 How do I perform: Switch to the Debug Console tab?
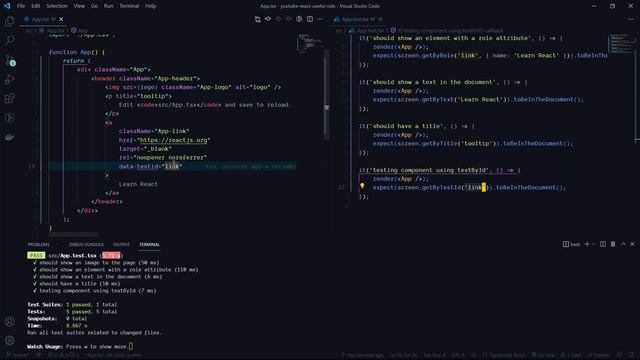tap(86, 244)
